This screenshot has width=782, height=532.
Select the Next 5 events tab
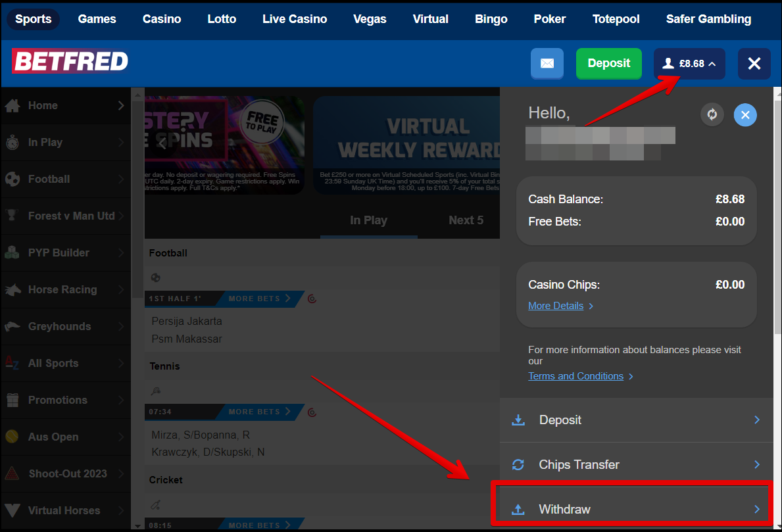466,220
